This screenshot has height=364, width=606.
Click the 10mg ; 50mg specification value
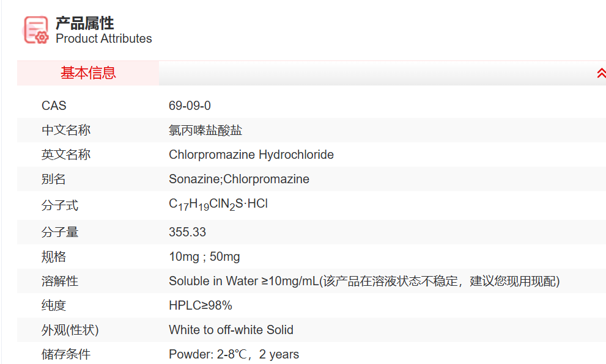click(204, 257)
